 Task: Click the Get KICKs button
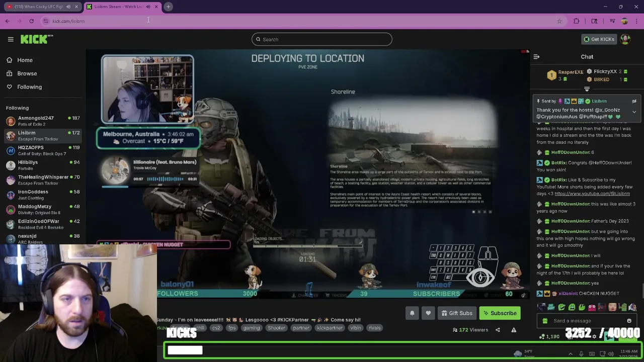coord(598,39)
